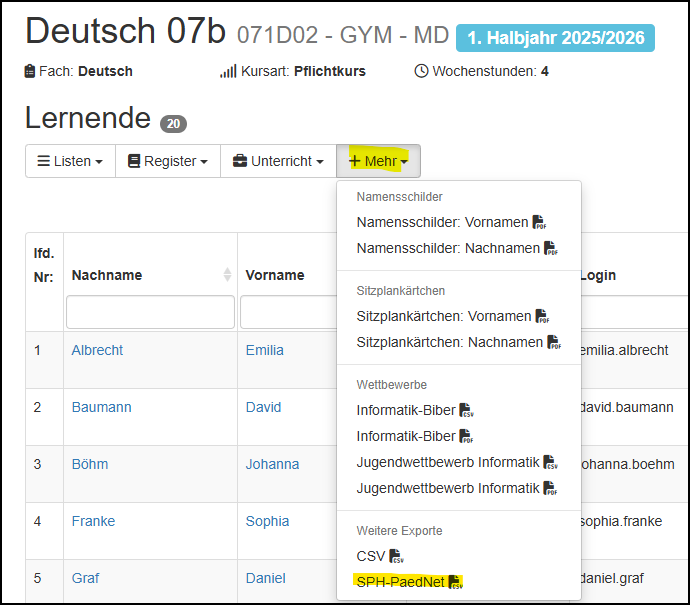The image size is (690, 605).
Task: Open learner link Albrecht
Action: click(x=97, y=350)
